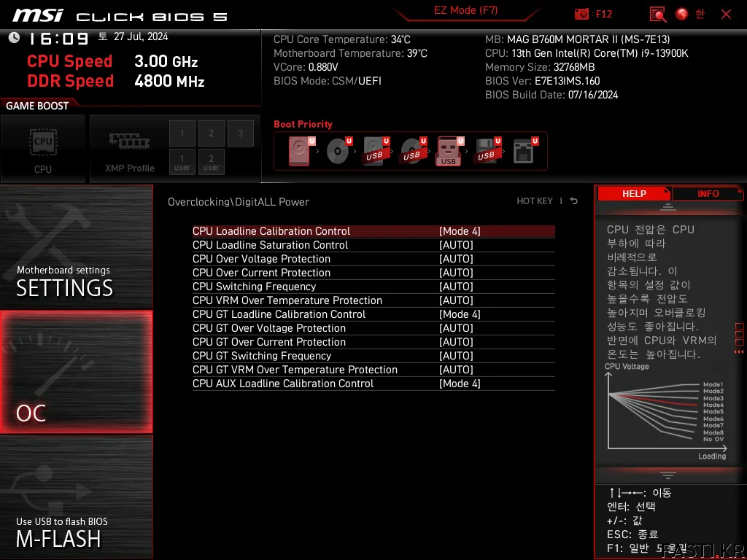Open the BIOS search magnifier icon
Image resolution: width=747 pixels, height=560 pixels.
click(657, 15)
